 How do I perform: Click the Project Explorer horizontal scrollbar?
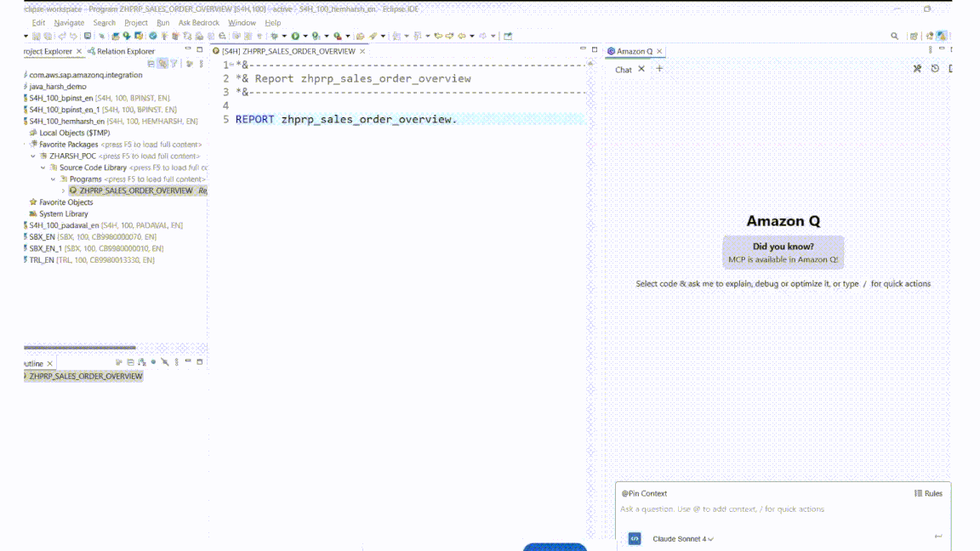point(80,348)
